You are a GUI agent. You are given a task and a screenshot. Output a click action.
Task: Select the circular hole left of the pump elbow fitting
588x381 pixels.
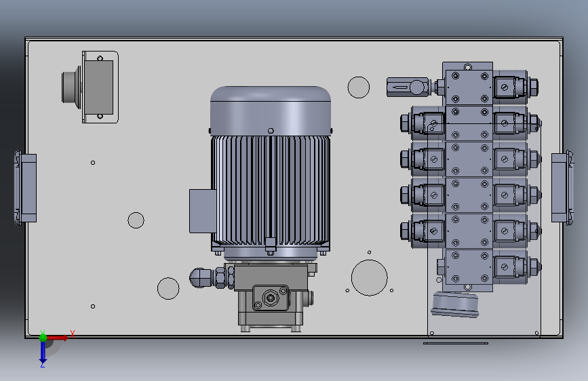point(168,288)
